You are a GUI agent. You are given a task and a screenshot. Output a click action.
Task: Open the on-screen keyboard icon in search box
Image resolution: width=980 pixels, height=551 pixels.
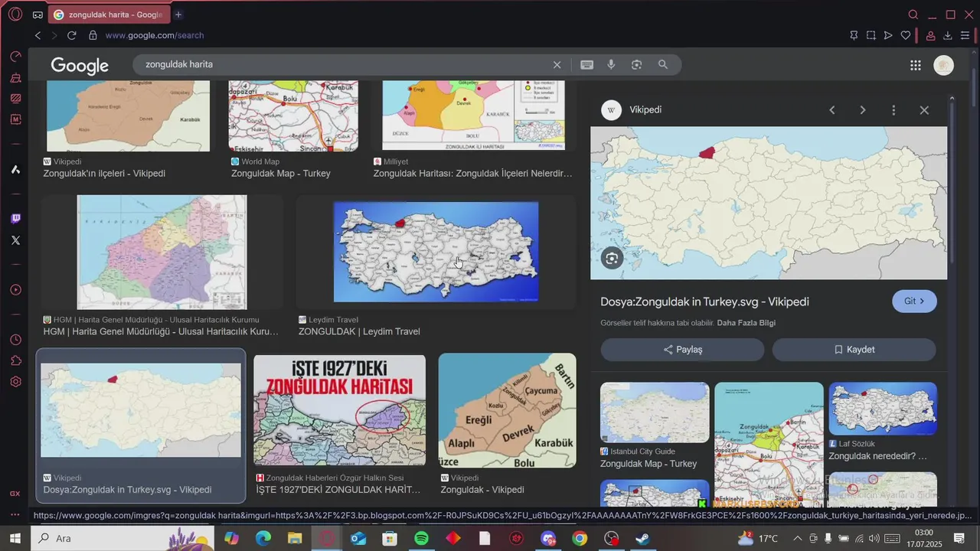587,65
